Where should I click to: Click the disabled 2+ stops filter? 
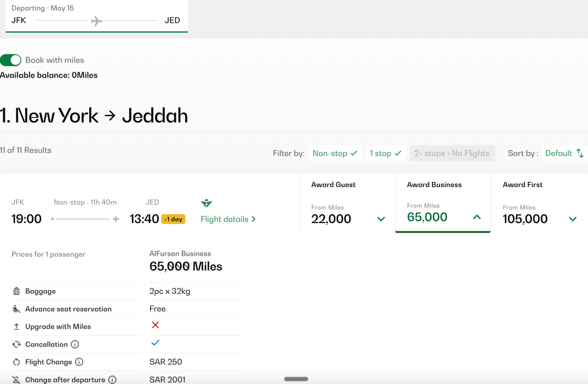coord(452,153)
